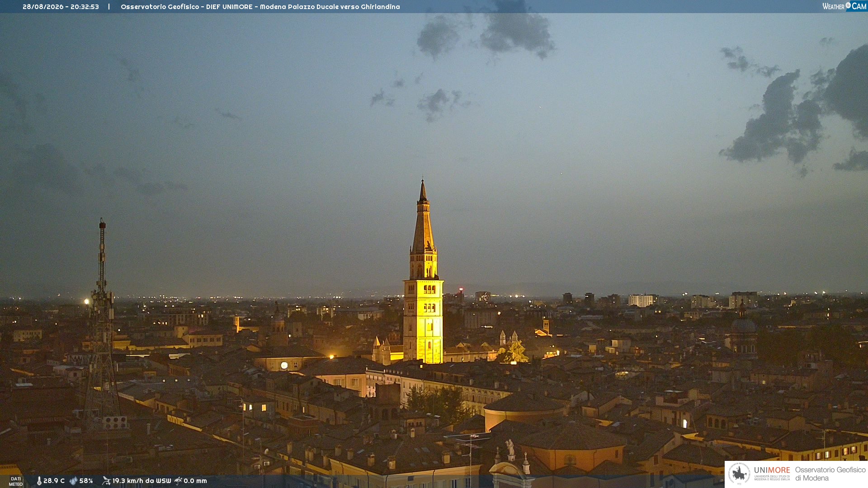This screenshot has width=868, height=488.
Task: Open the DATI METEO label
Action: pyautogui.click(x=16, y=481)
